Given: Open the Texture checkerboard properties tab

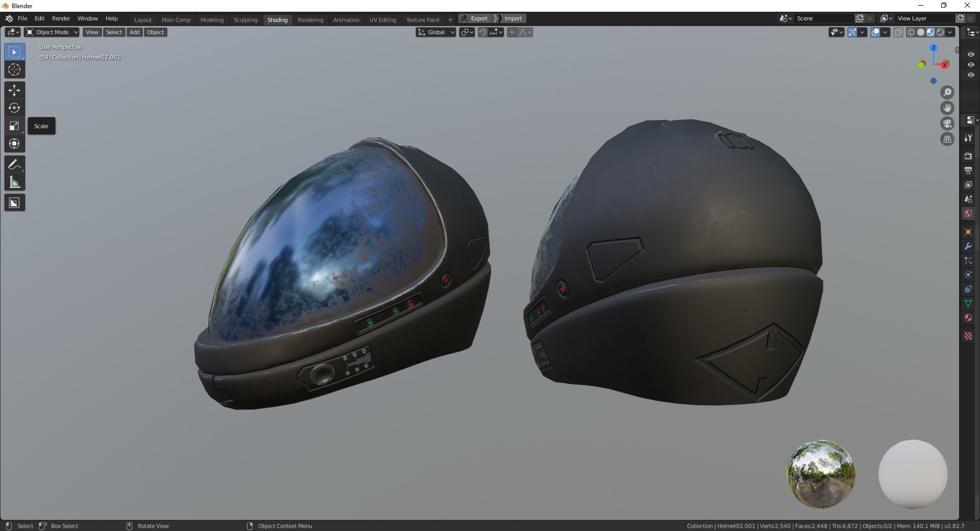Looking at the screenshot, I should click(968, 336).
